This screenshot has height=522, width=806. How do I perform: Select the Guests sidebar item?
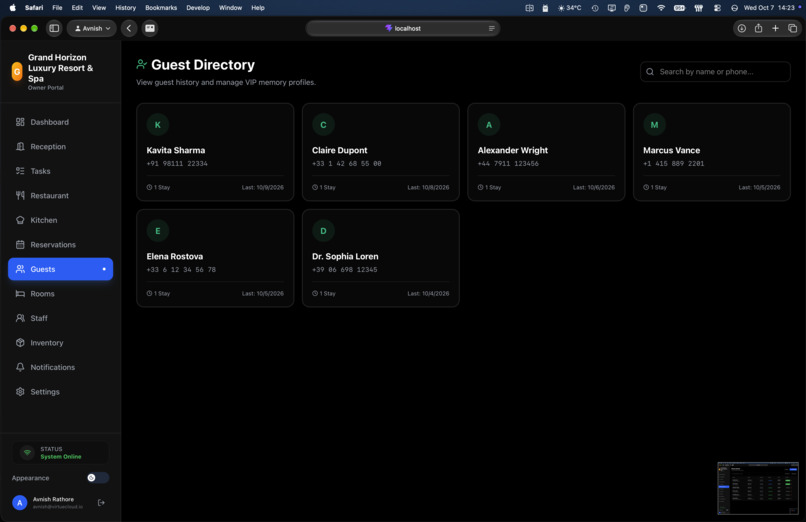(x=61, y=269)
